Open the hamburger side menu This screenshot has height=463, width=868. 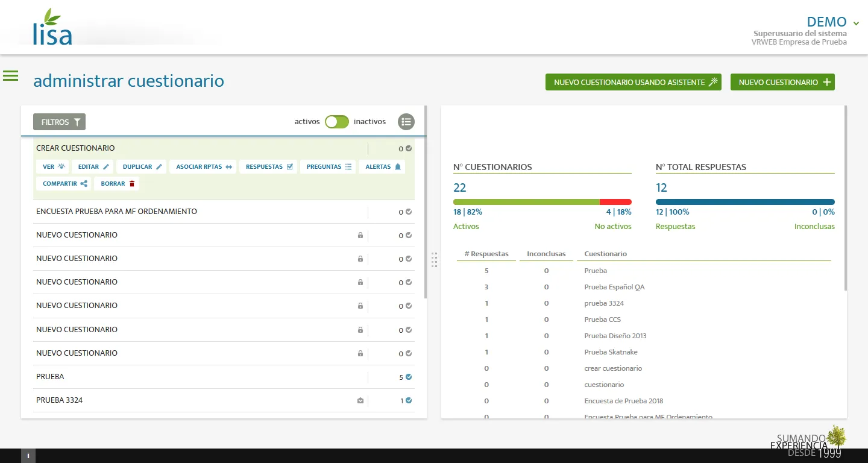pyautogui.click(x=11, y=76)
